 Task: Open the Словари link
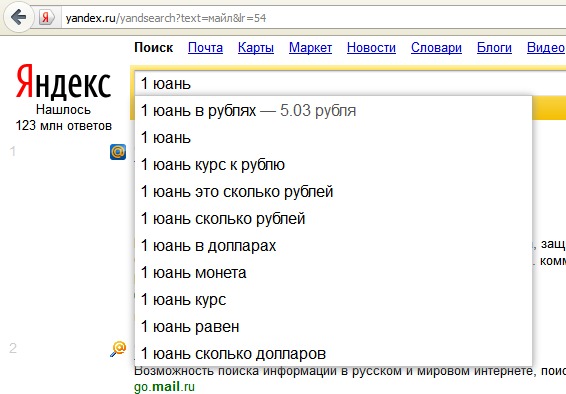[x=436, y=48]
